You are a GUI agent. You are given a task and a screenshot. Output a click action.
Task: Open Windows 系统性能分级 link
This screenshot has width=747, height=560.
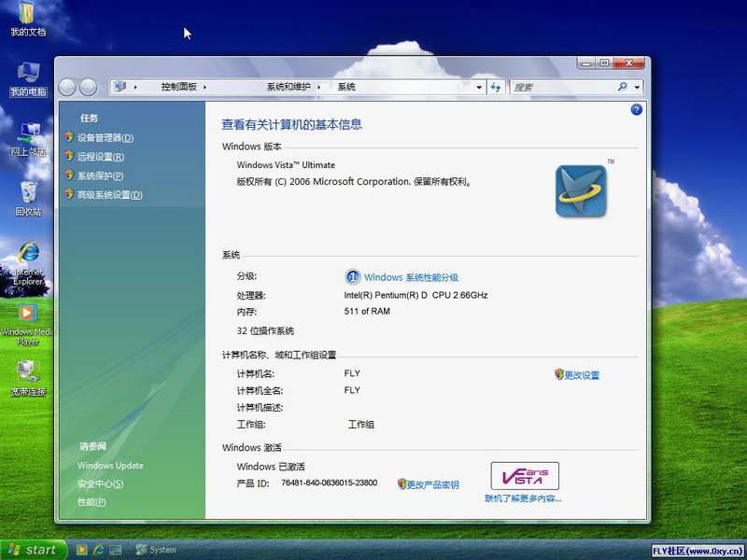(411, 277)
